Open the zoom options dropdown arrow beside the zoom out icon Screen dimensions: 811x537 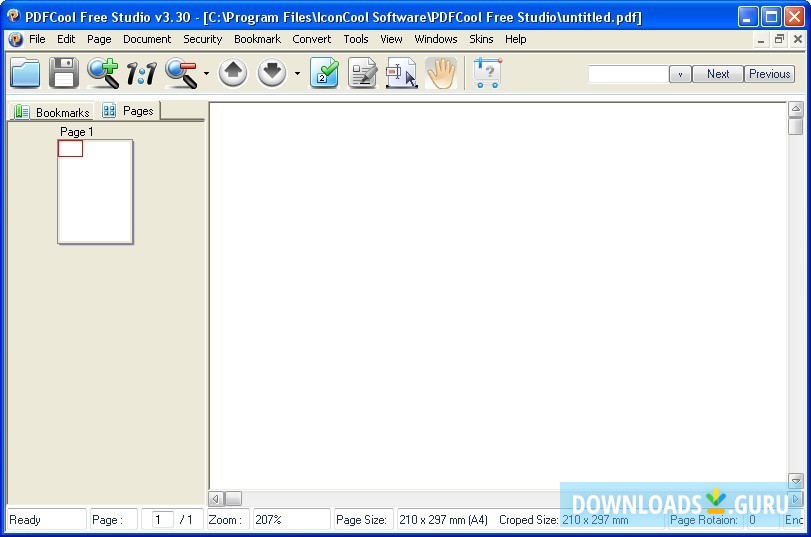(206, 73)
